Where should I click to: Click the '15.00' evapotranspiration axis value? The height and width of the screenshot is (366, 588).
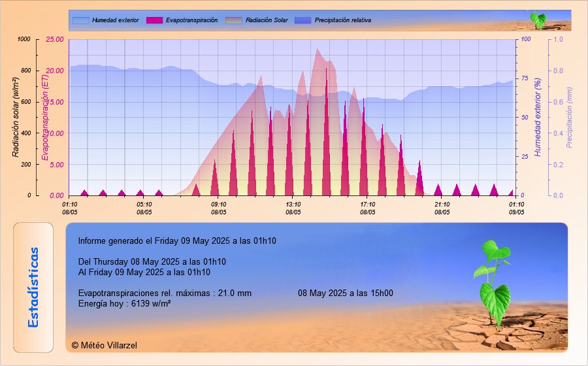coord(55,102)
